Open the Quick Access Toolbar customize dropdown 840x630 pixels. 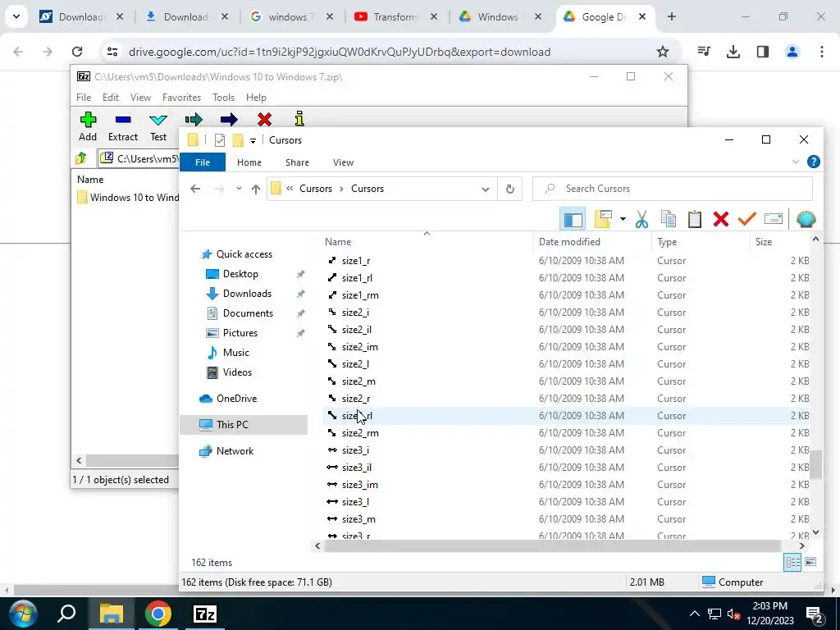[x=253, y=140]
